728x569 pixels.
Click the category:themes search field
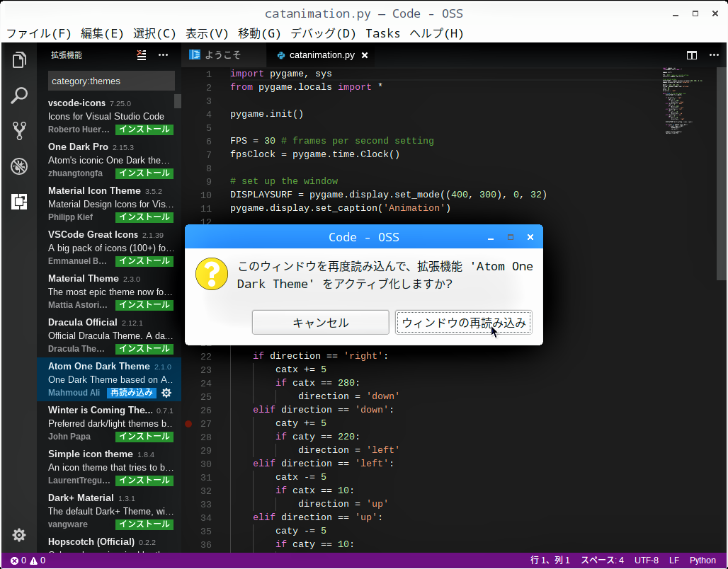(x=111, y=81)
